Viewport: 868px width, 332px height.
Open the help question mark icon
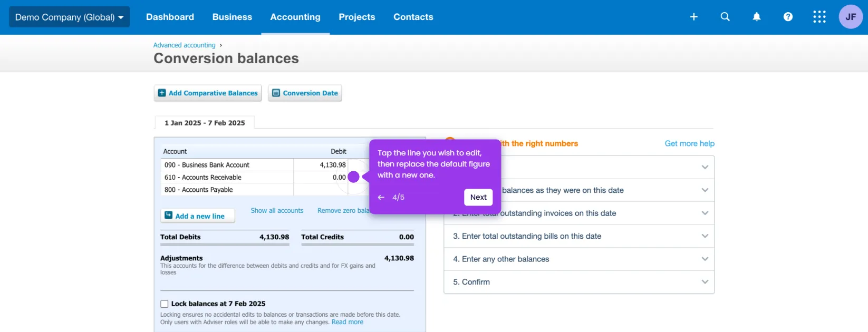[788, 17]
